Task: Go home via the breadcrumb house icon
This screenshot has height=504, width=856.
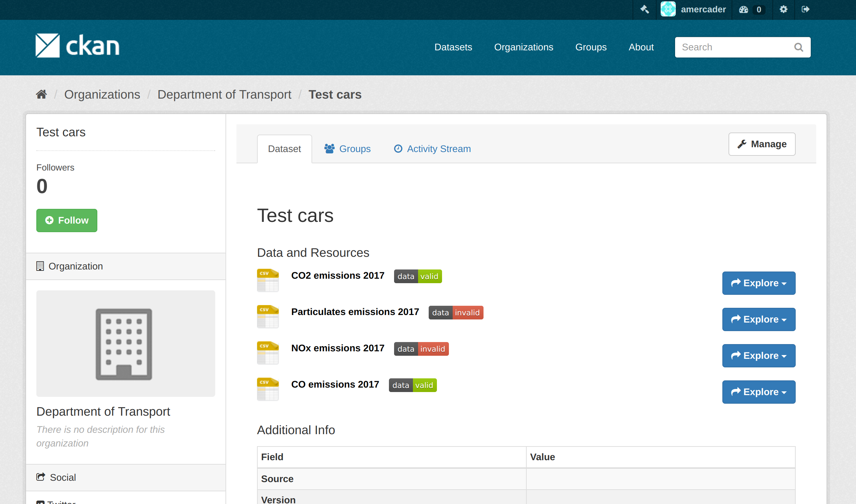Action: tap(41, 94)
